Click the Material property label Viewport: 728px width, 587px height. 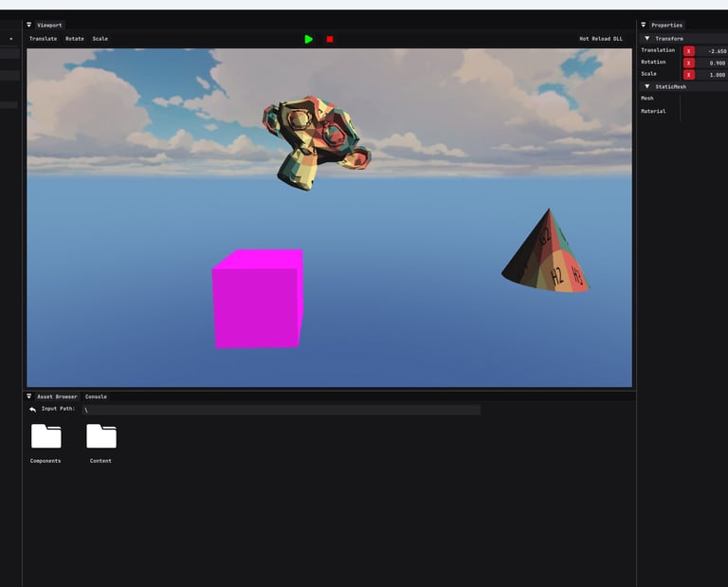pos(653,112)
